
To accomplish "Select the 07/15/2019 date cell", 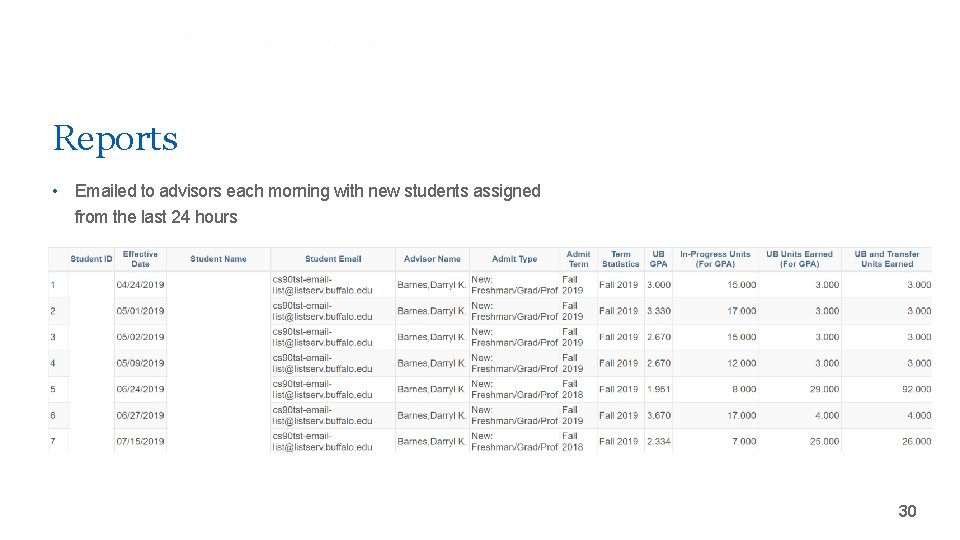I will pos(141,441).
